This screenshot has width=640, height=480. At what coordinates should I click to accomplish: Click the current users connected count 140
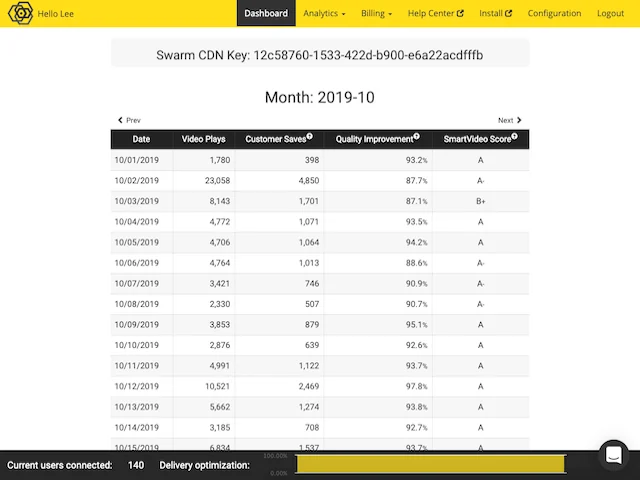(x=136, y=465)
